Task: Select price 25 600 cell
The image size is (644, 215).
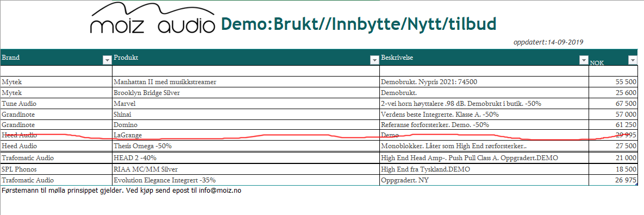Action: pos(613,93)
